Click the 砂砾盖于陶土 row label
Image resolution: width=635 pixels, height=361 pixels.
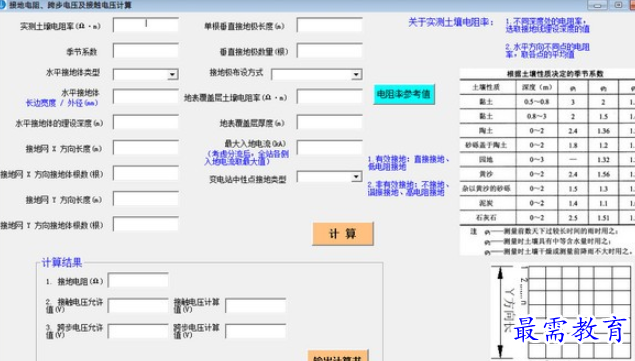(x=486, y=145)
